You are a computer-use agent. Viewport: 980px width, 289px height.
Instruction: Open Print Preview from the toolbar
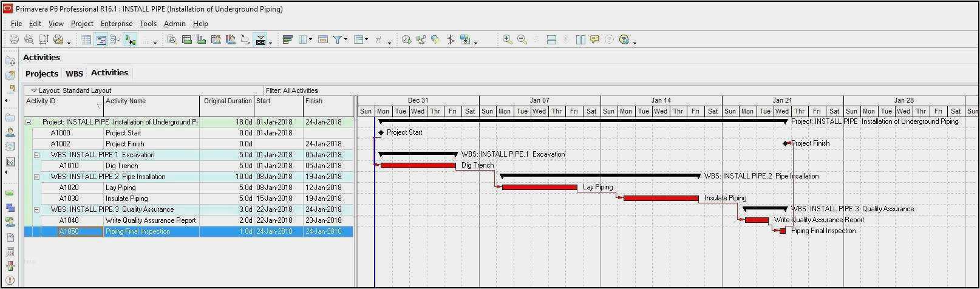click(29, 39)
